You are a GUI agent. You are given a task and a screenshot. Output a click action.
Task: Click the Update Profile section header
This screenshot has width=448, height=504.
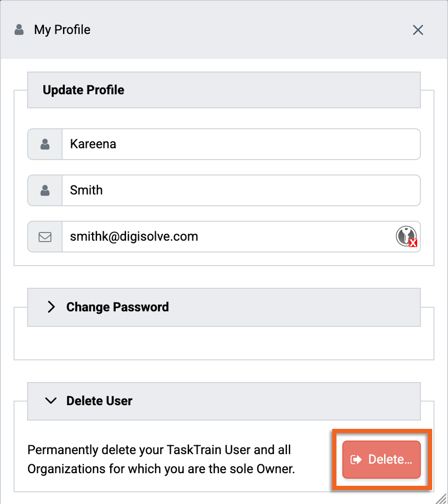(224, 90)
